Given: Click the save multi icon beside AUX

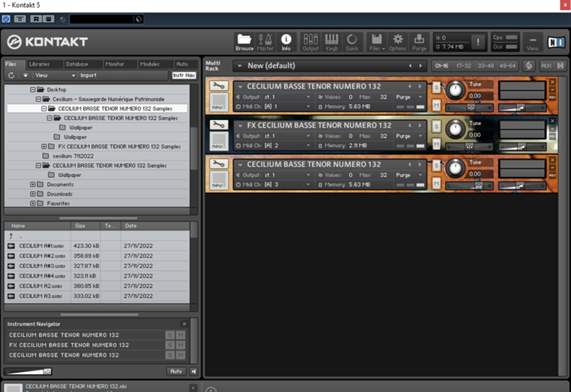Looking at the screenshot, I should pos(560,66).
